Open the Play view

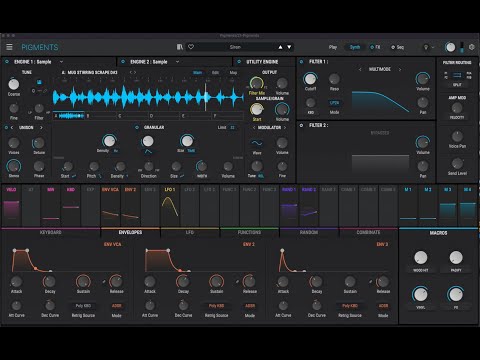[x=333, y=47]
